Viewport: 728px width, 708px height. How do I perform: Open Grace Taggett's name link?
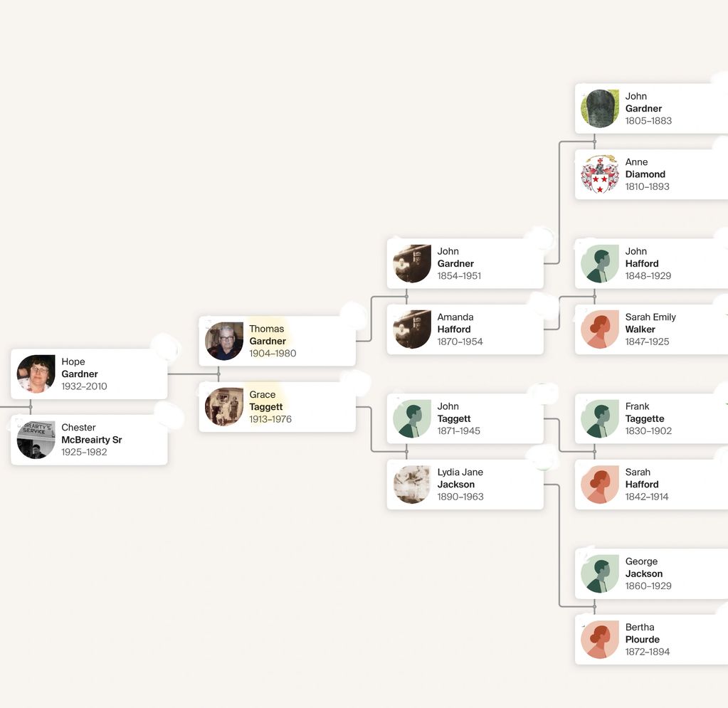point(265,401)
